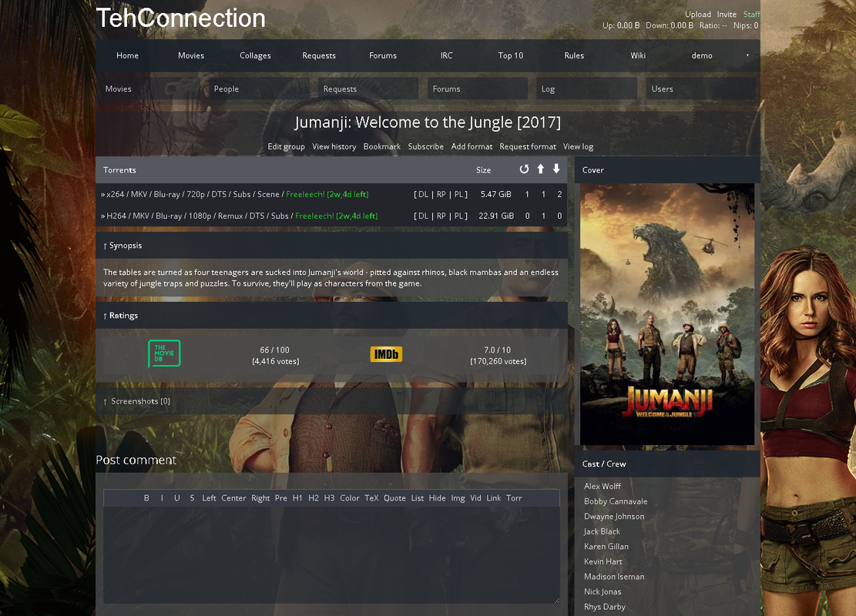Viewport: 856px width, 616px height.
Task: Download the 22.91 GiB torrent via DL
Action: 423,216
